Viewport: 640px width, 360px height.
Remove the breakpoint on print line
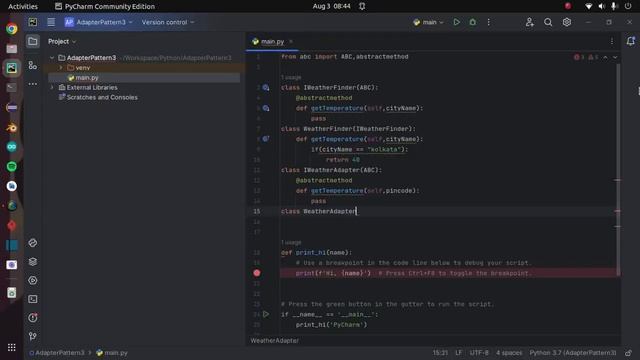(x=257, y=273)
